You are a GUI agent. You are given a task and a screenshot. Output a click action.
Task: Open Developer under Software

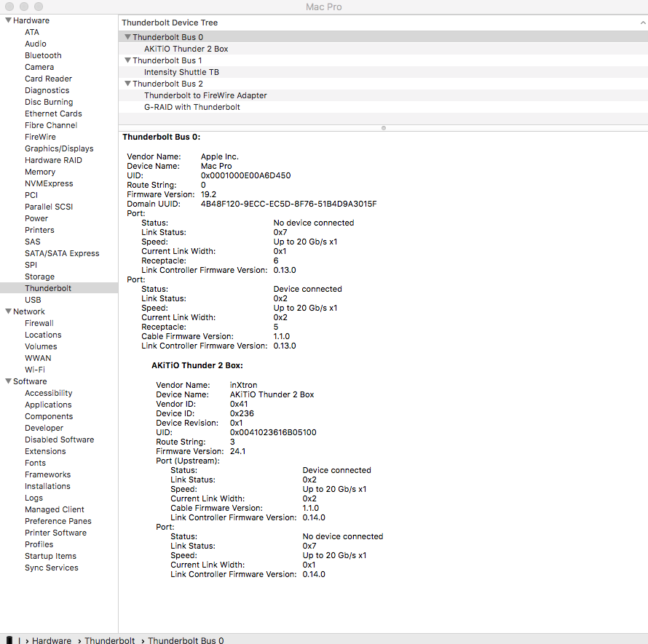point(44,428)
